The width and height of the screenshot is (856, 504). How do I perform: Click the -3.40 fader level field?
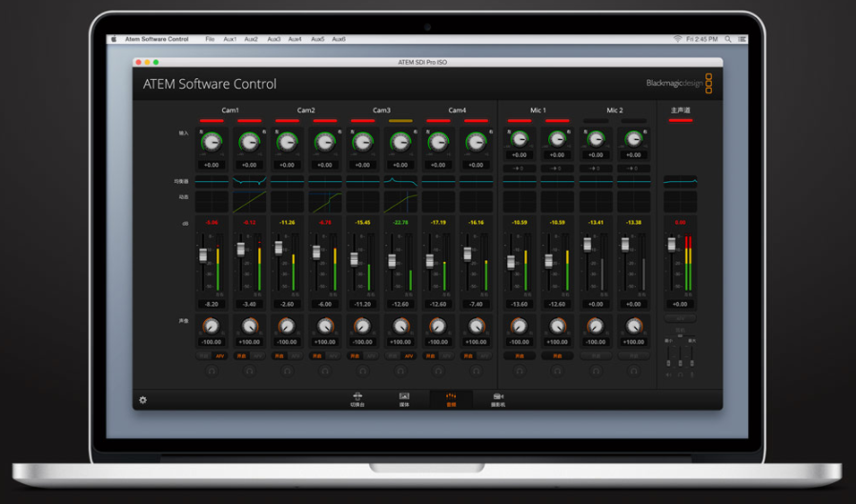250,304
